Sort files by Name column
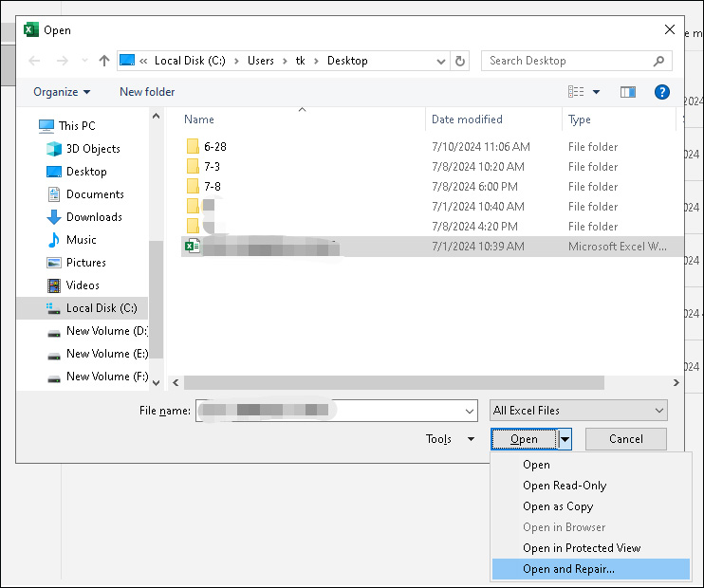Viewport: 704px width, 588px height. point(199,119)
